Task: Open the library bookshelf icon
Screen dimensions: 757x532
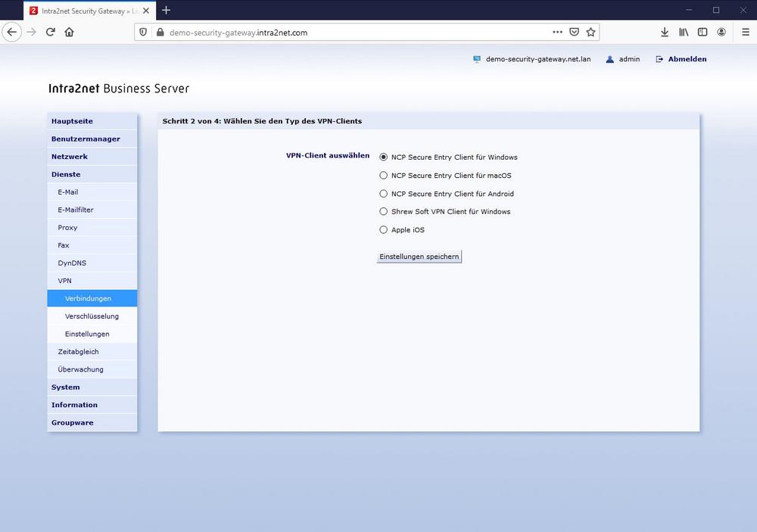Action: (x=684, y=33)
